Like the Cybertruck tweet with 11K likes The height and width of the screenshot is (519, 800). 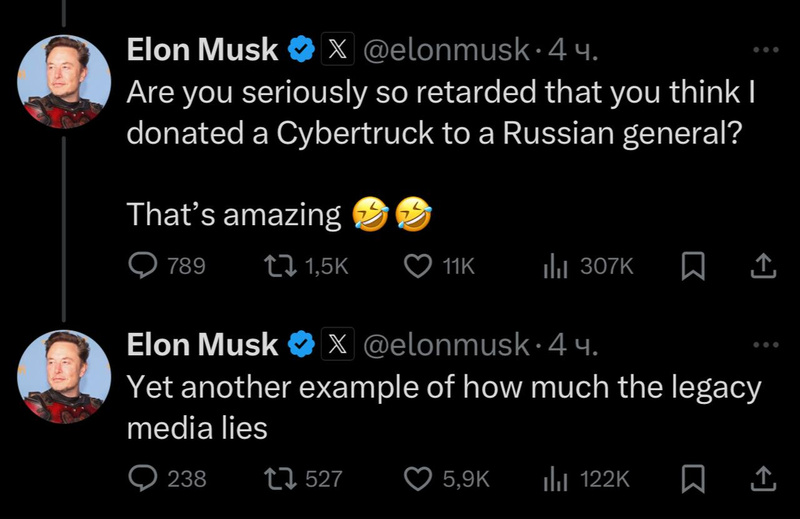[x=417, y=266]
